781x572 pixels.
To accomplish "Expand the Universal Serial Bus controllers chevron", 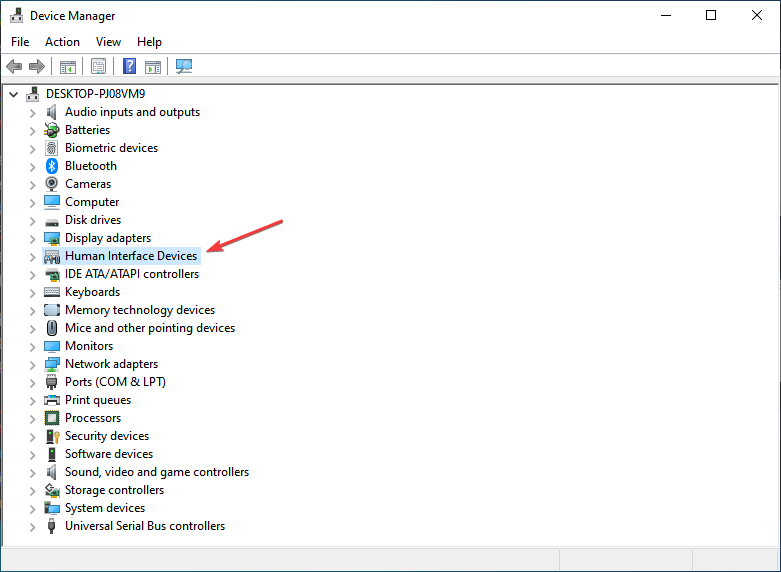I will coord(33,527).
